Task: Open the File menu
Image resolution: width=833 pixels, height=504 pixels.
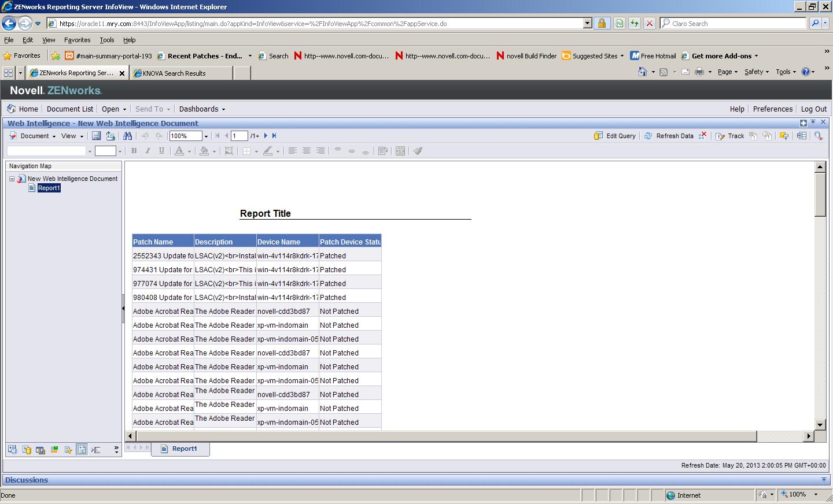Action: (9, 40)
